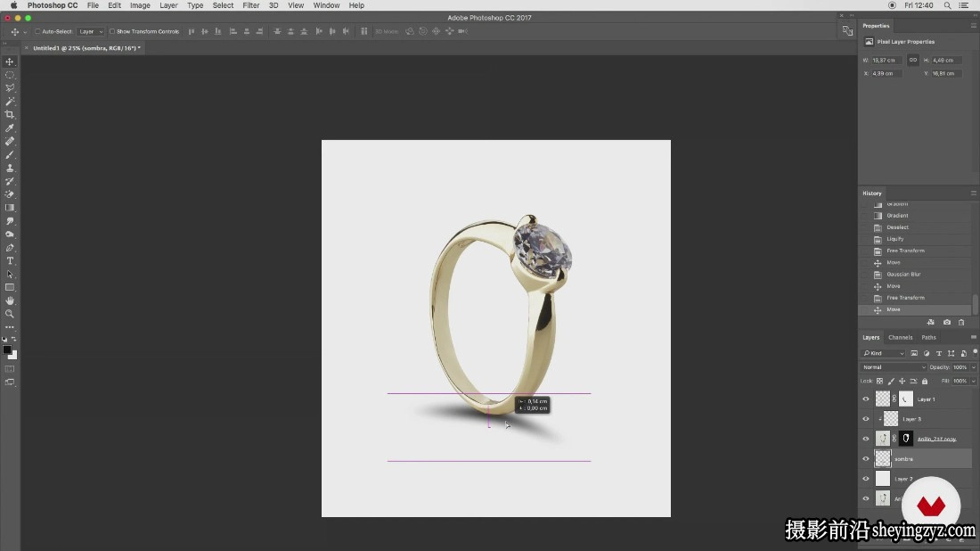Hide Layer 2 visibility eye
Screen dimensions: 980x551
[x=866, y=479]
